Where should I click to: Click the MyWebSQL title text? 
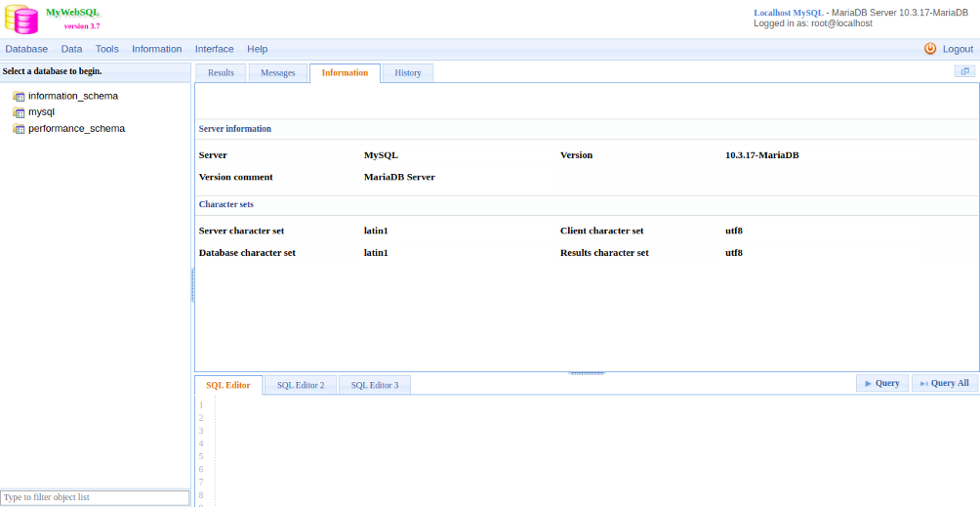(72, 13)
